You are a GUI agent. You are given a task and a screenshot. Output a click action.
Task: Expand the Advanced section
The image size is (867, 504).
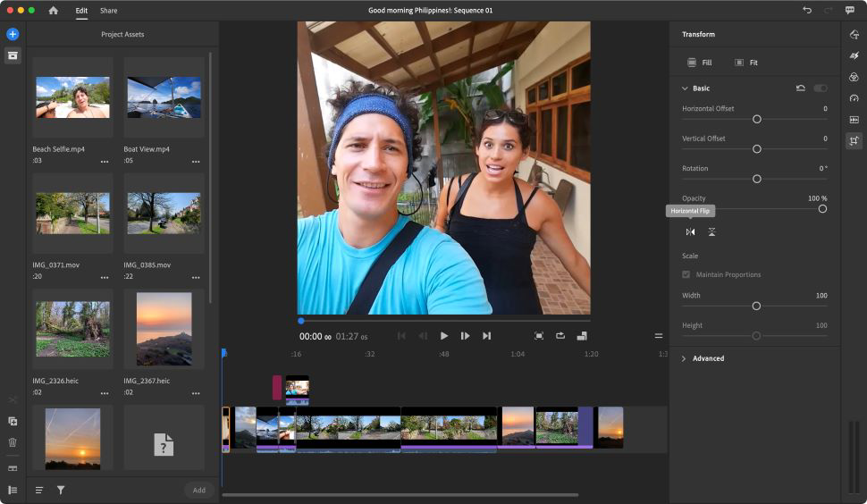[x=685, y=358]
